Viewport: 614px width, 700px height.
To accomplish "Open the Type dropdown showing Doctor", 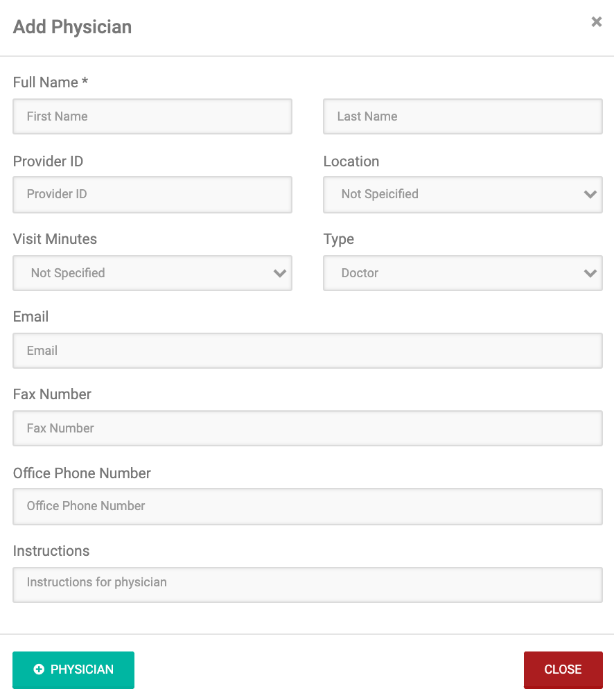I will point(463,273).
